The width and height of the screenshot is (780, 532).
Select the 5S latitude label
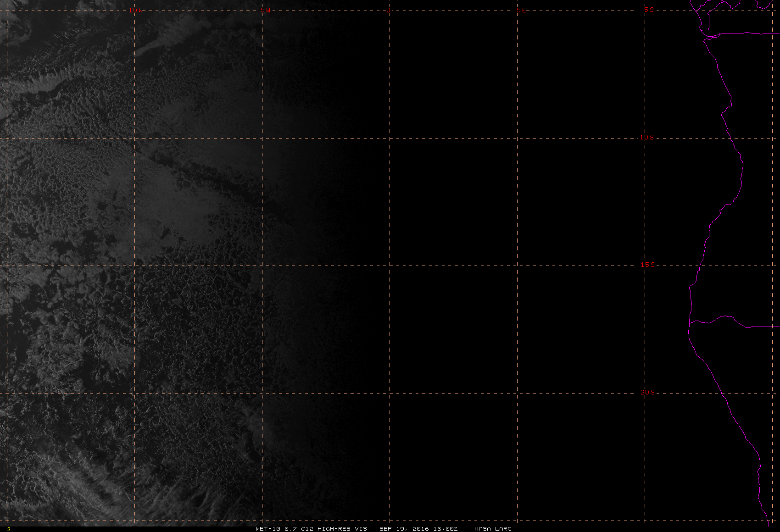649,10
